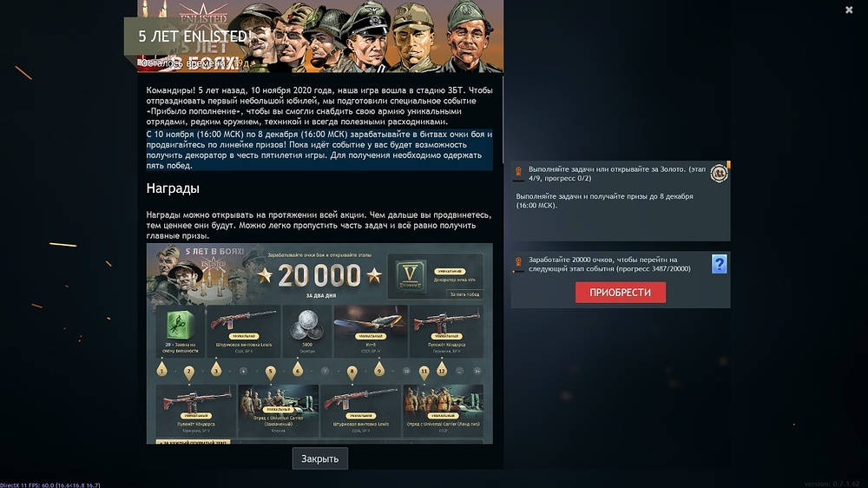Click the red 'Приобрести' button

coord(620,293)
